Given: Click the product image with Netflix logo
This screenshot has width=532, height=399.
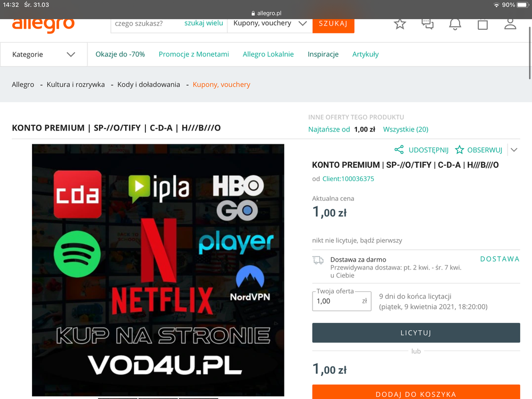Looking at the screenshot, I should coord(158,270).
